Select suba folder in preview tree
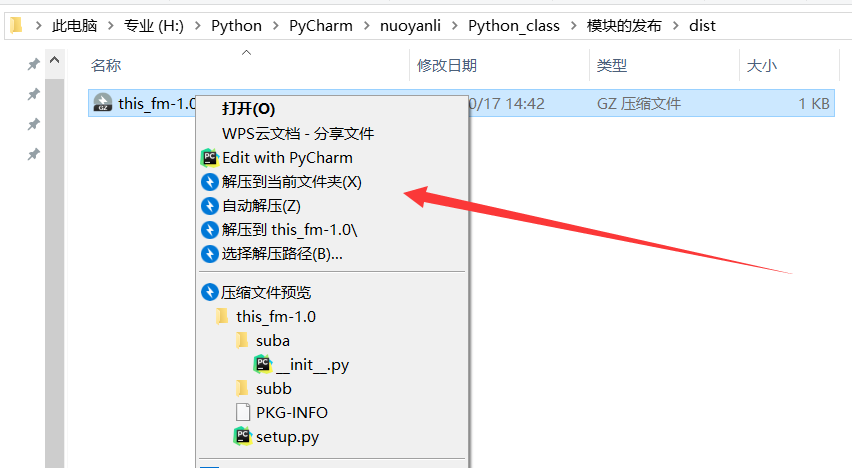Viewport: 852px width, 468px height. [273, 341]
